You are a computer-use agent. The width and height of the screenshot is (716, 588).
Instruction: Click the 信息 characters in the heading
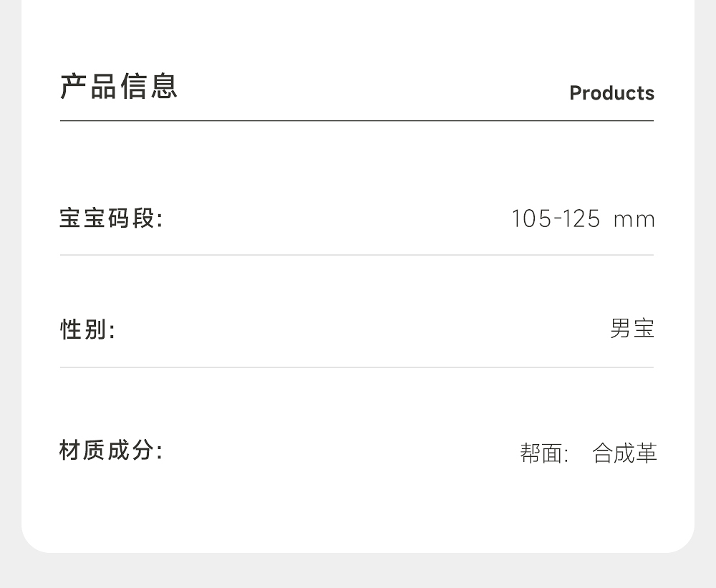click(149, 86)
